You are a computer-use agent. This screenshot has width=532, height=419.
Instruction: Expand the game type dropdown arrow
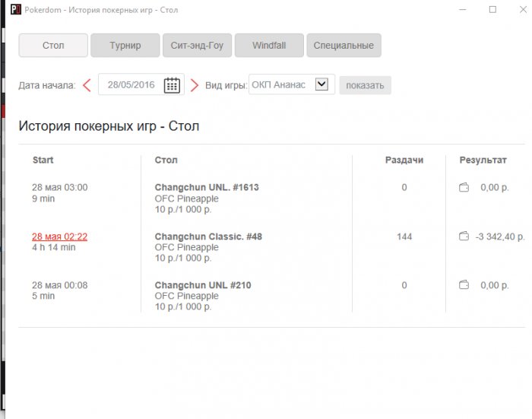click(321, 84)
